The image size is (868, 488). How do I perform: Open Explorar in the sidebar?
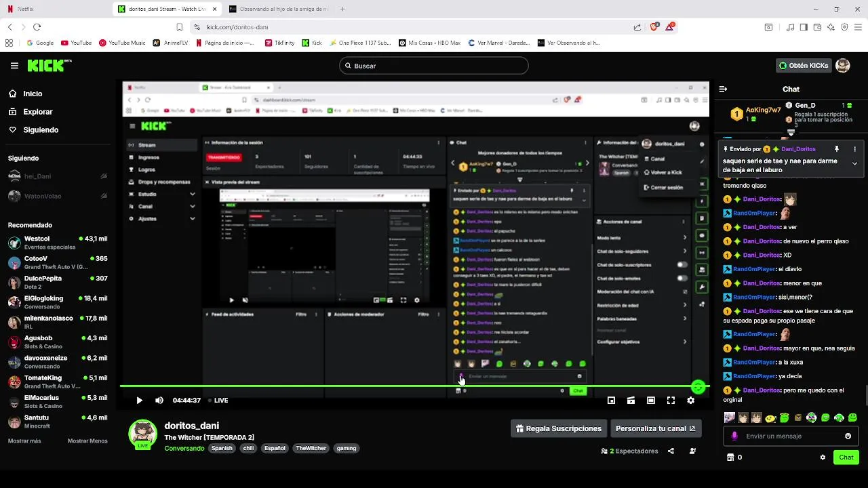click(x=38, y=112)
